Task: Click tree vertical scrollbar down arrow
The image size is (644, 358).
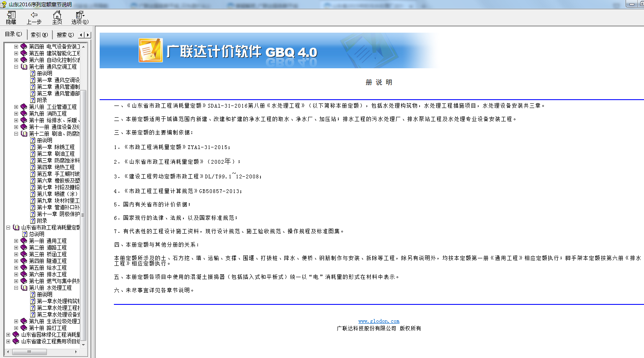Action: click(x=84, y=345)
